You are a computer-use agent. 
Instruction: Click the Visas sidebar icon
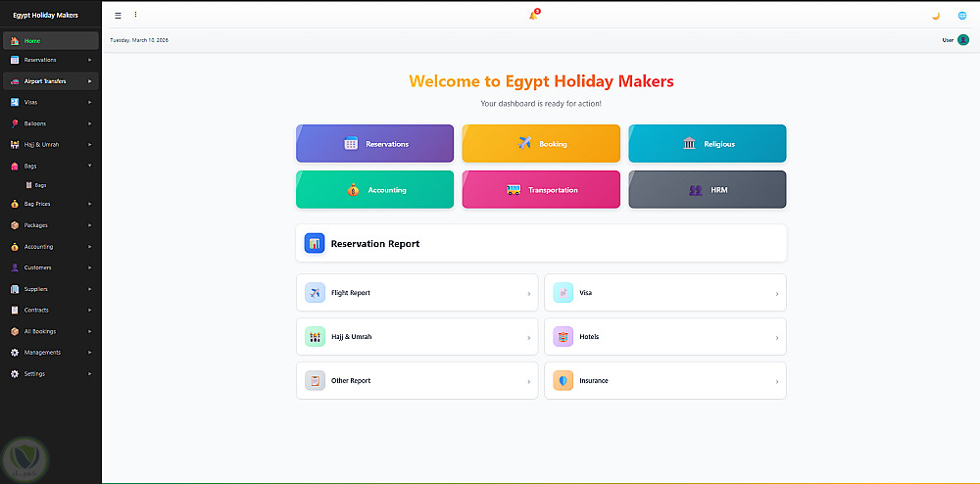pos(15,102)
